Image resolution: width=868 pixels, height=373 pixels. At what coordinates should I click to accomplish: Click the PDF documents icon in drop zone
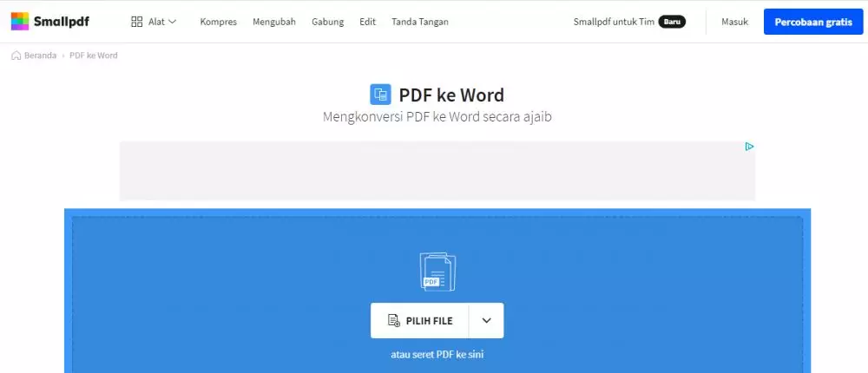pos(437,272)
